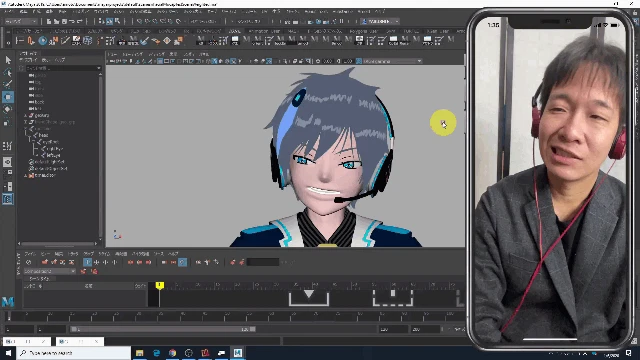The height and width of the screenshot is (360, 640).
Task: Activate the Rotate tool in the toolbox
Action: point(8,109)
